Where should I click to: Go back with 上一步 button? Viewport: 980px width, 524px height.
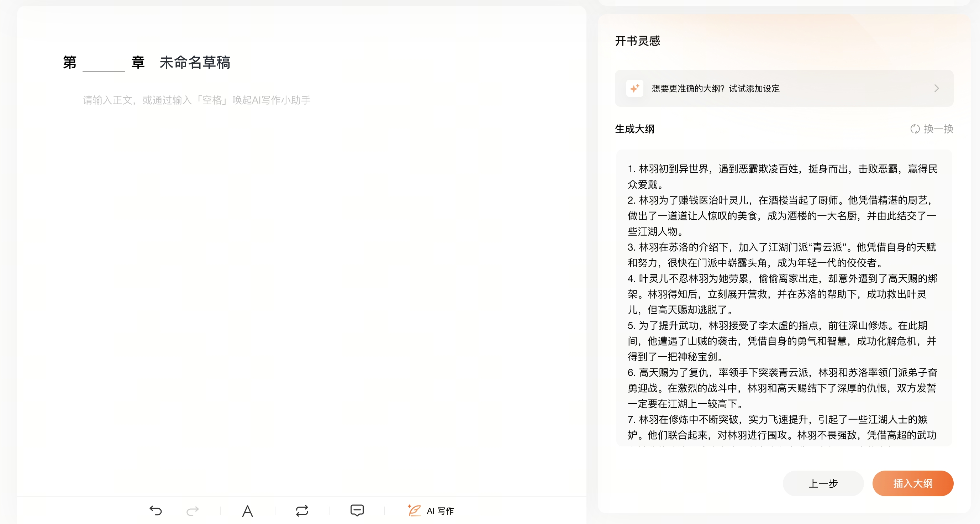coord(823,483)
